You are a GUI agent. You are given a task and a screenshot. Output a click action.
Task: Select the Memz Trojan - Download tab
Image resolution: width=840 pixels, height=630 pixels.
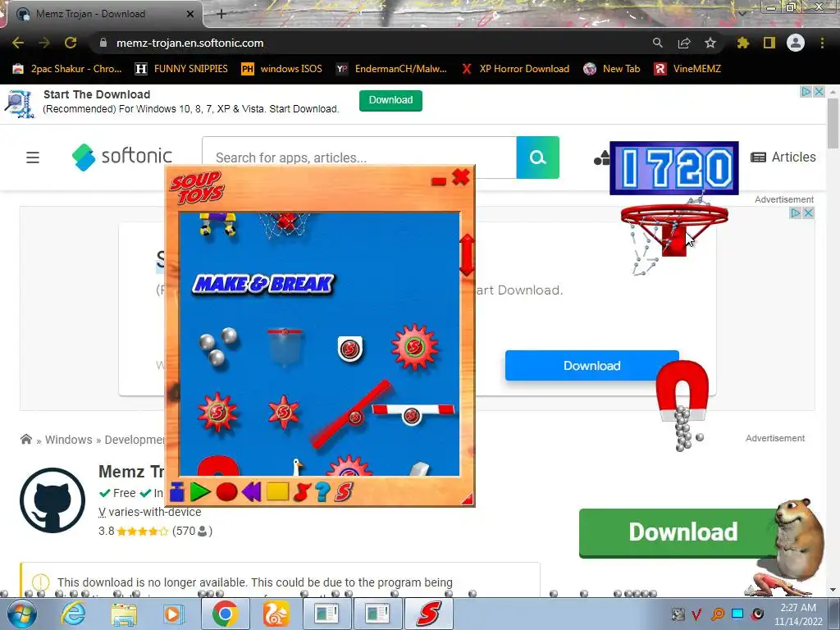(x=104, y=14)
